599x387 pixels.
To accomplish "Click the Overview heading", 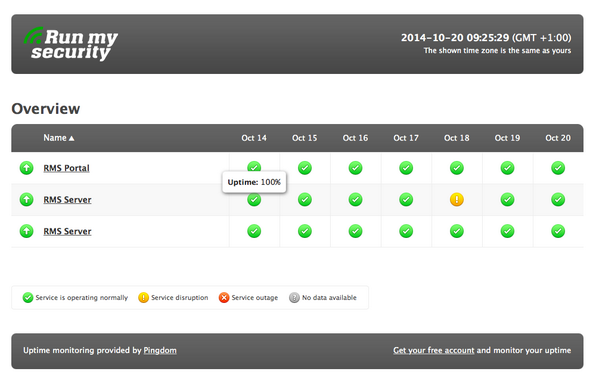I will (x=46, y=109).
